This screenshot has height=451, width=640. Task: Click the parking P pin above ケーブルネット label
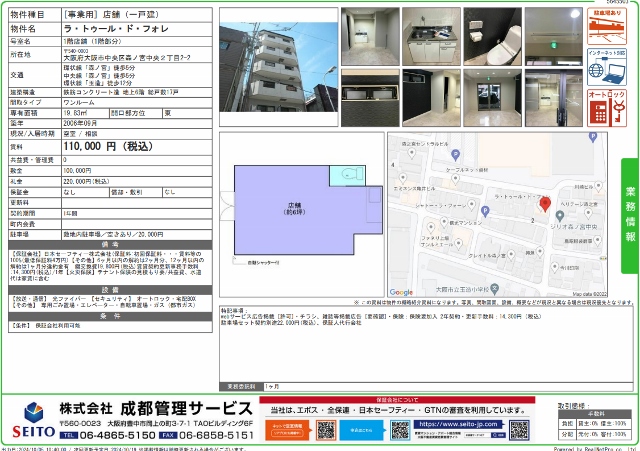point(456,155)
